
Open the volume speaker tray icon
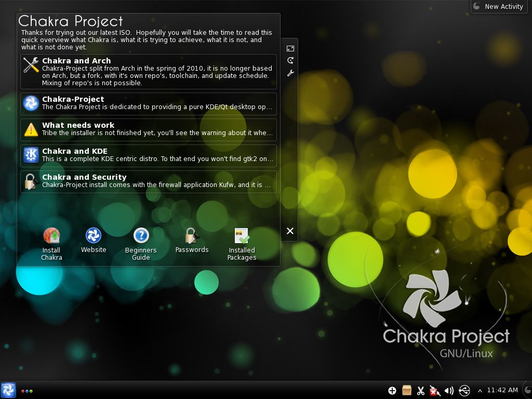[449, 391]
